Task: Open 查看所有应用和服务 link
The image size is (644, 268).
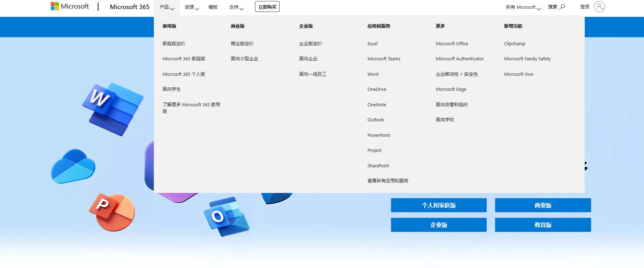Action: [388, 181]
